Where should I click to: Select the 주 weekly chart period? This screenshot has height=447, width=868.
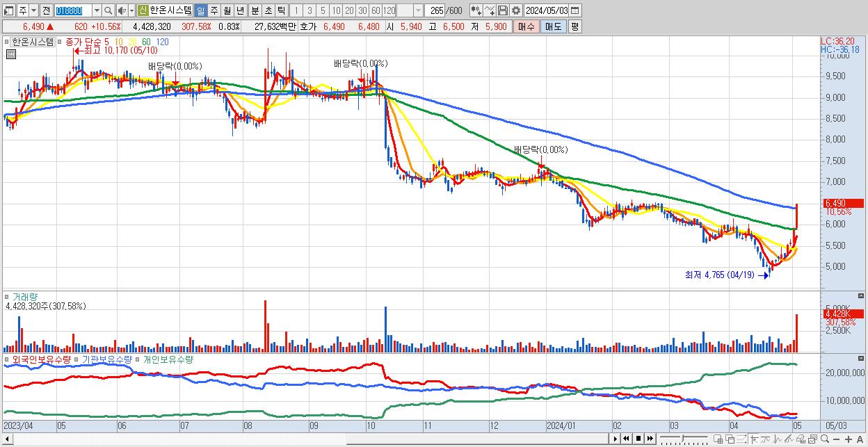pos(214,10)
